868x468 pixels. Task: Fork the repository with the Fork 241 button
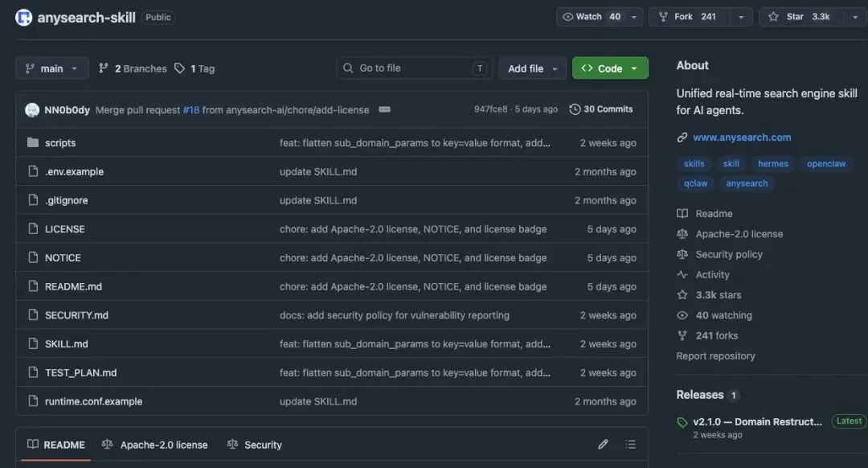tap(690, 17)
